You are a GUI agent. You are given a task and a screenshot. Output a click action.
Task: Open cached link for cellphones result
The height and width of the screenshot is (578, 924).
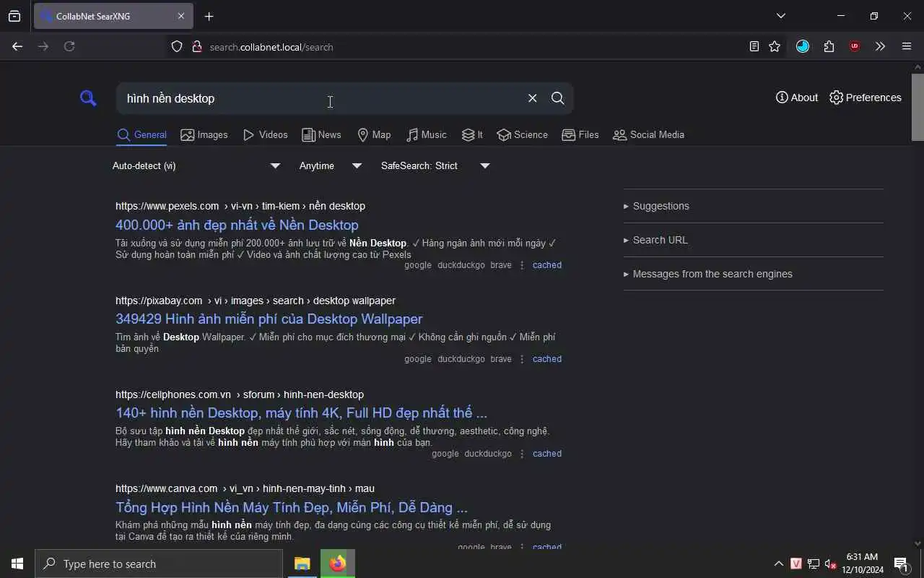[x=546, y=454]
